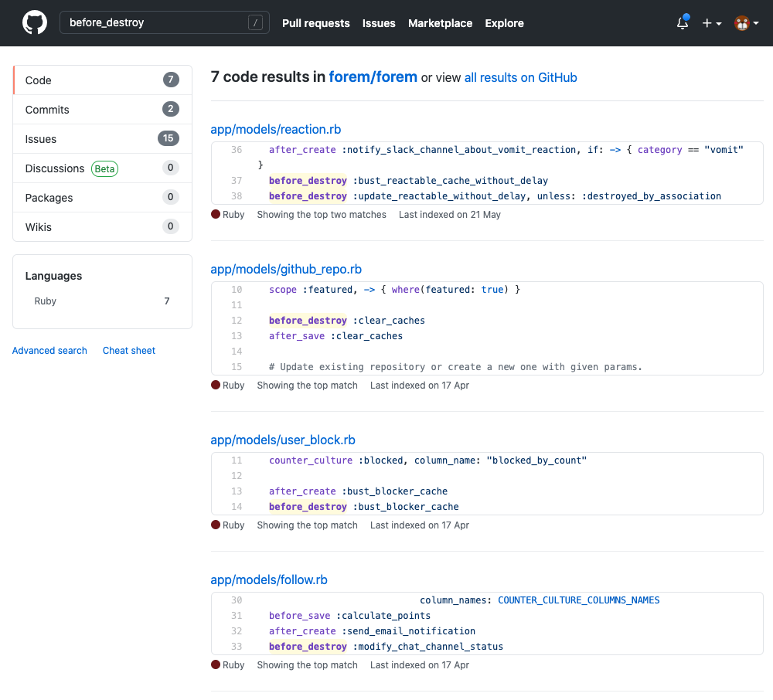Click the ':clear_caches' before_destroy code line
This screenshot has height=700, width=773.
346,321
